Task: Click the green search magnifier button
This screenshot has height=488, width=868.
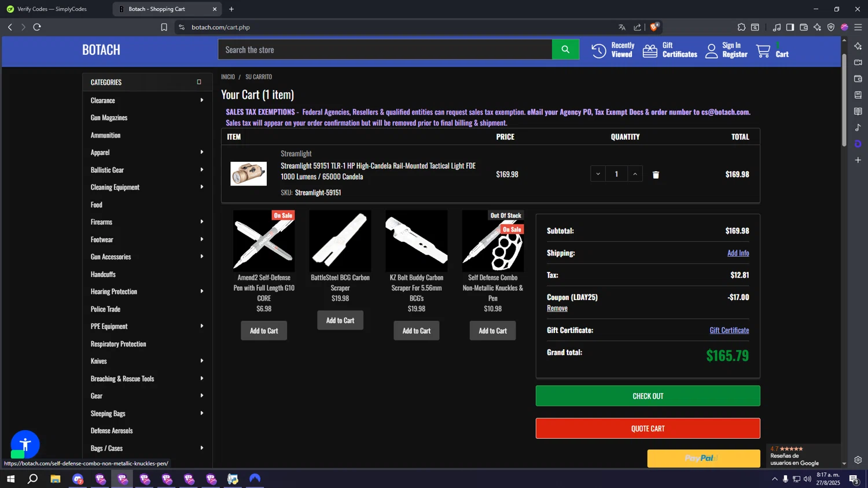Action: tap(565, 50)
